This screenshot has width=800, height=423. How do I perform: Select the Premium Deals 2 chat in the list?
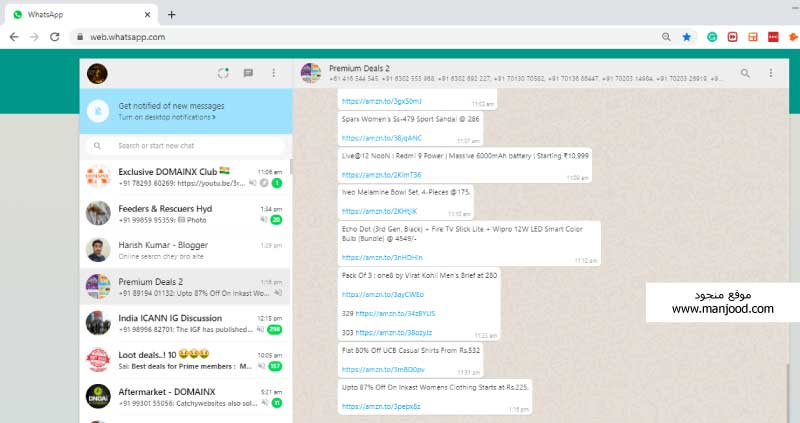[185, 287]
